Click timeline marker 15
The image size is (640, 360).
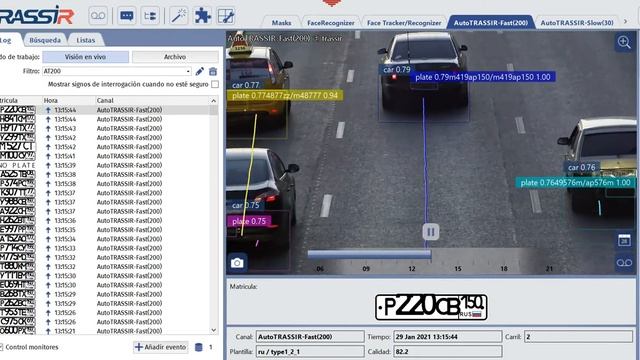458,269
